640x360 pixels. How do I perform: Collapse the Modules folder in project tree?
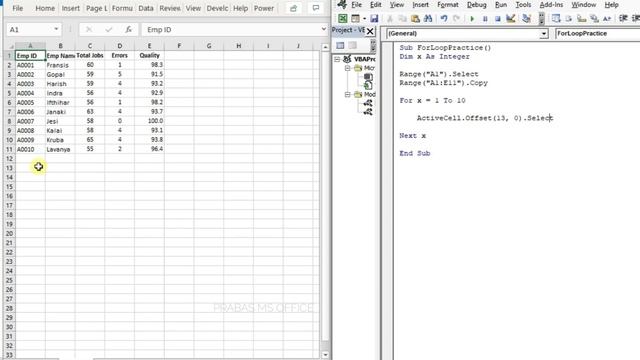[347, 95]
